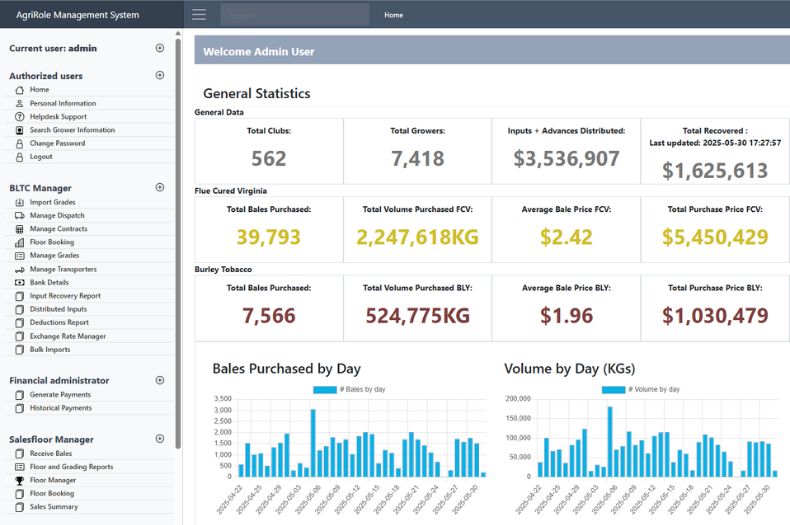Click the $1,030,479 BLY purchase value
790x525 pixels.
(x=715, y=316)
